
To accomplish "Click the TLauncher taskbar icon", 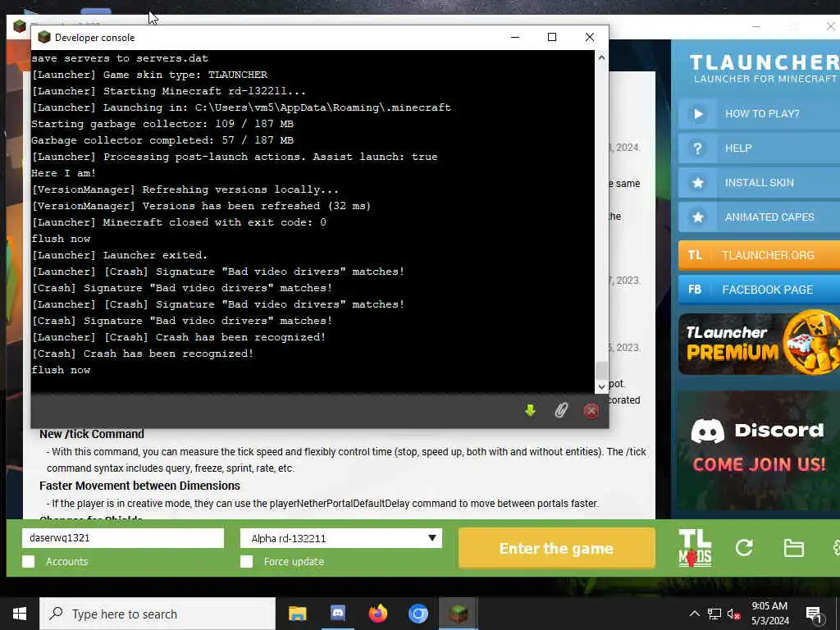I will click(x=459, y=613).
